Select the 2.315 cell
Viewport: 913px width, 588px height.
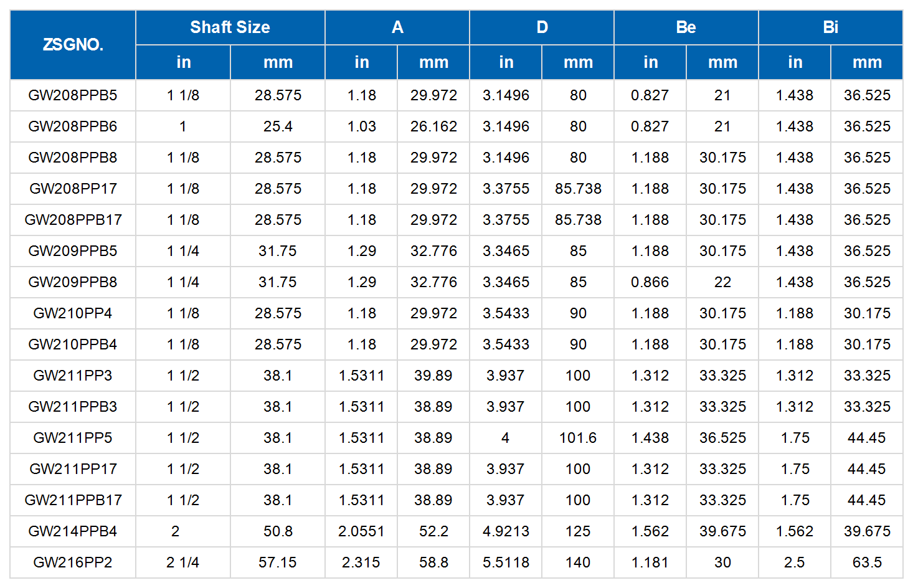coord(361,562)
